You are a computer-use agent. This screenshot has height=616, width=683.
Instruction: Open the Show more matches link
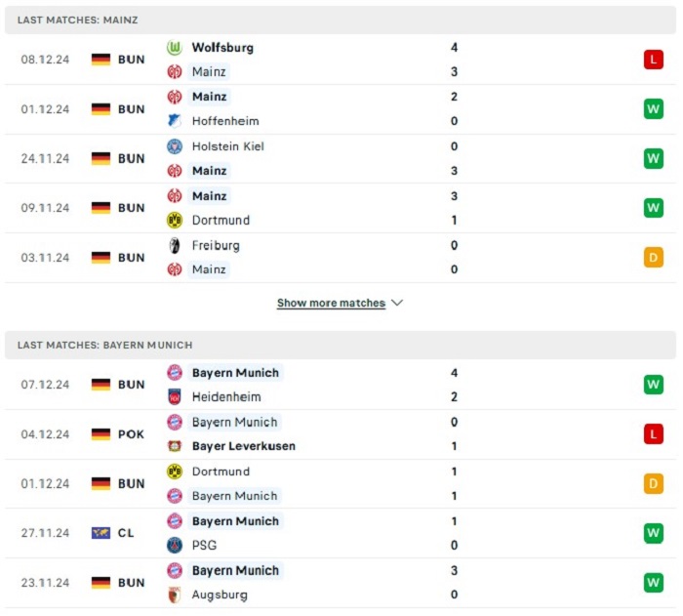click(331, 303)
